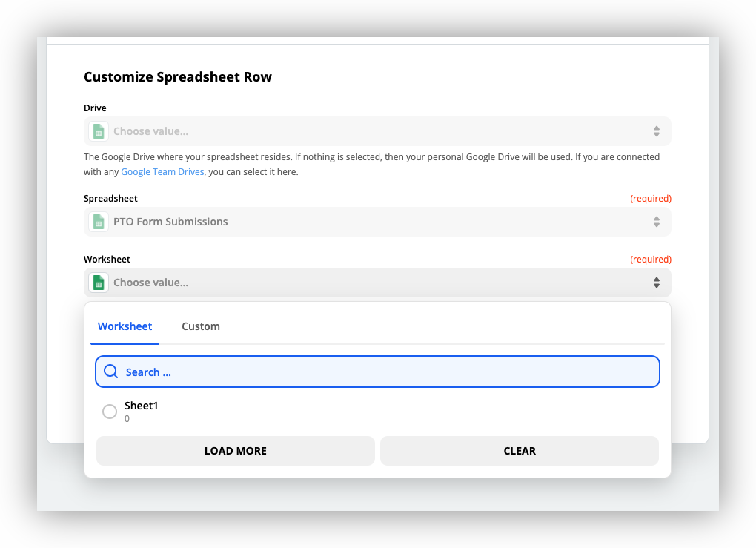
Task: Select the Worksheet tab in dropdown panel
Action: [x=125, y=326]
